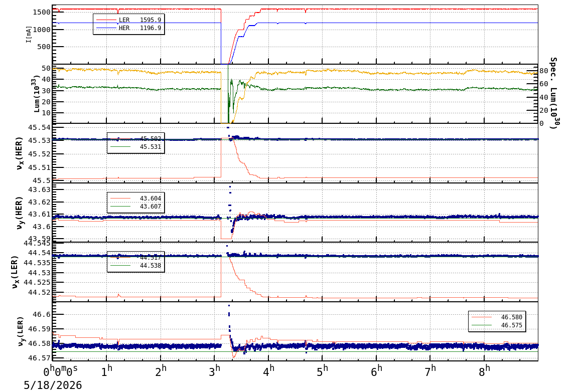Image resolution: width=579 pixels, height=392 pixels.
Task: Click the 45.531 legend value
Action: 151,147
